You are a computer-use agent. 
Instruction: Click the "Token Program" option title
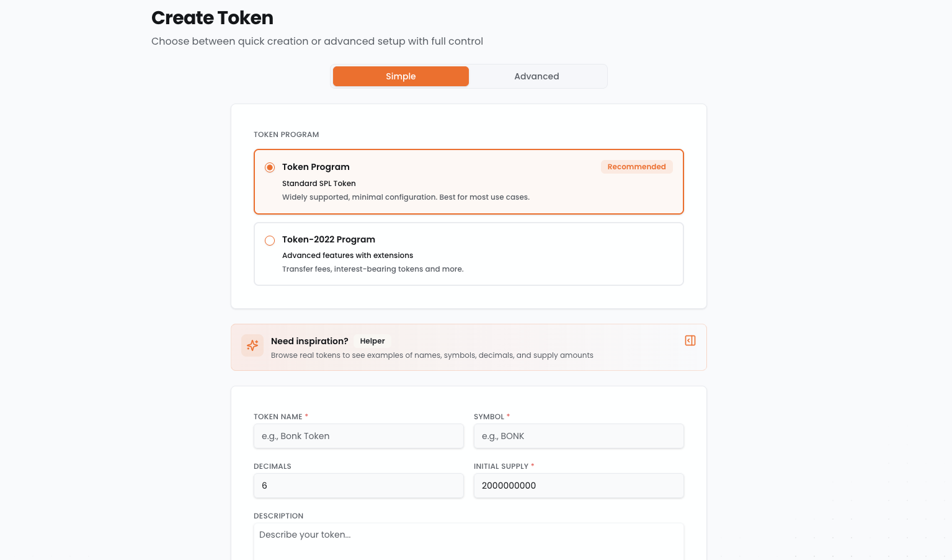coord(316,167)
